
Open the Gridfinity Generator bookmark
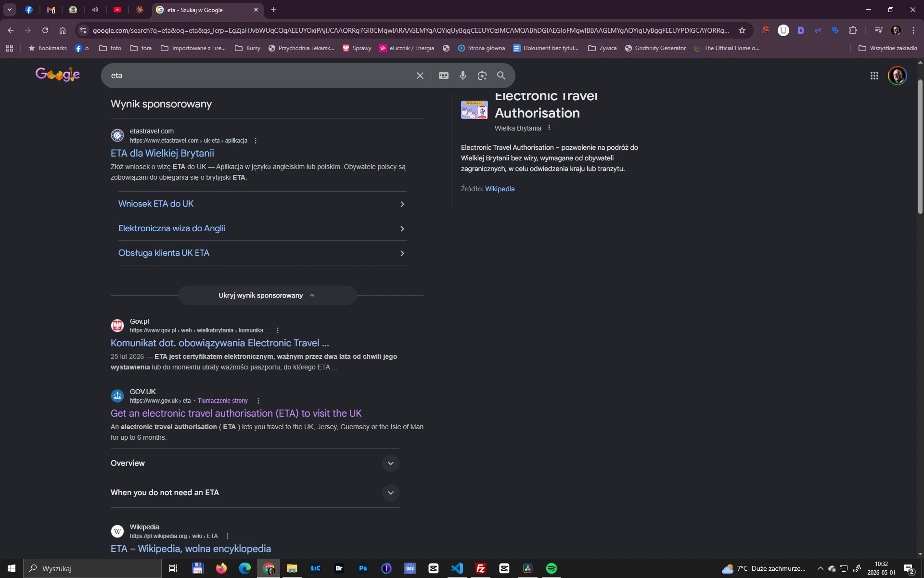(x=655, y=48)
